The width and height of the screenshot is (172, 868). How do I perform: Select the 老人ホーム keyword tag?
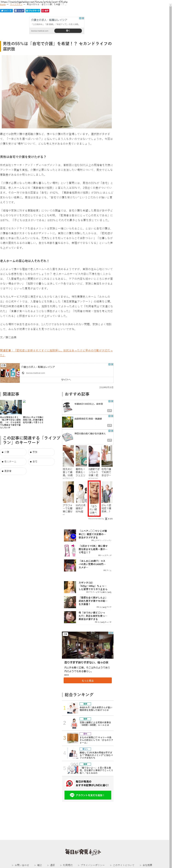coord(13,461)
